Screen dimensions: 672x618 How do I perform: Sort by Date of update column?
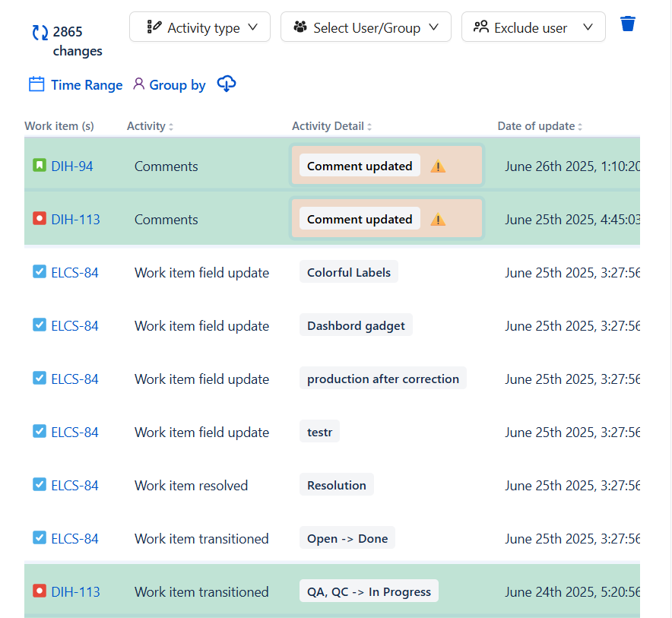pyautogui.click(x=540, y=126)
